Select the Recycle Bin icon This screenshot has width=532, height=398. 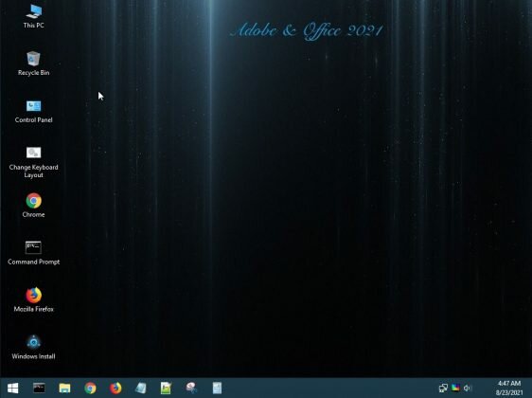point(33,63)
